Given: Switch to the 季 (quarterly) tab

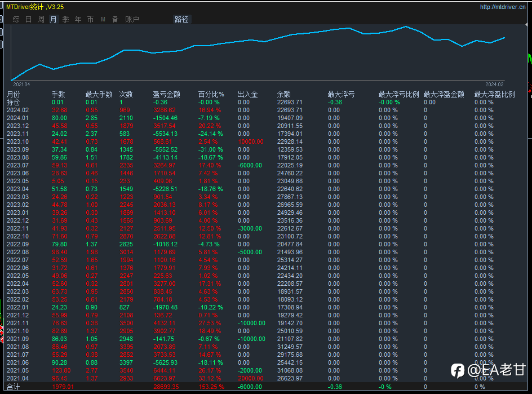Looking at the screenshot, I should click(x=65, y=19).
